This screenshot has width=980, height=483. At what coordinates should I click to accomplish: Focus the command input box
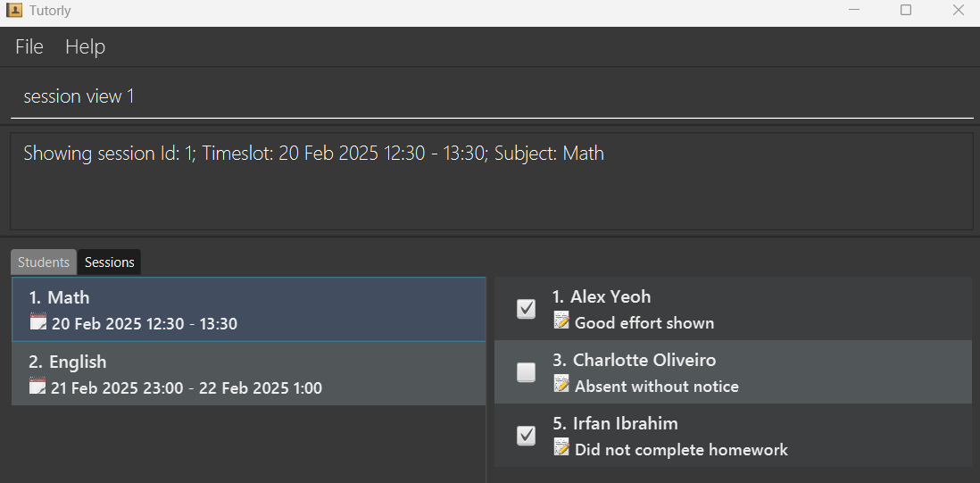tap(492, 96)
